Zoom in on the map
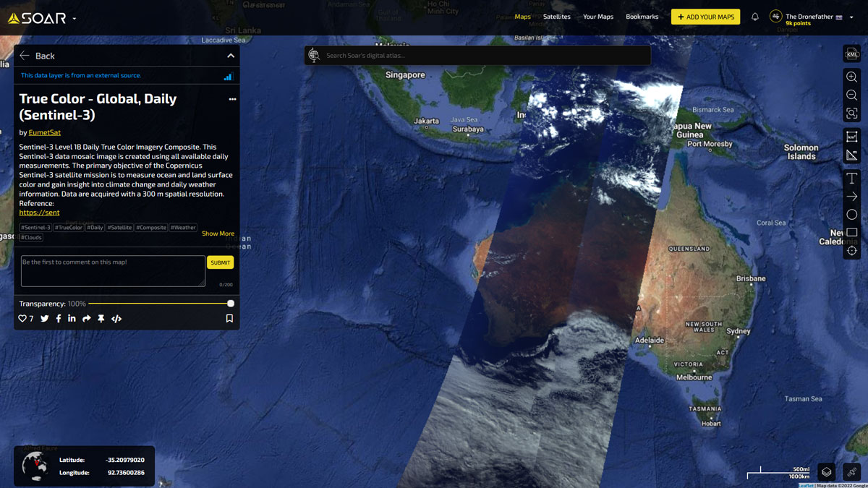Viewport: 868px width, 488px height. click(x=851, y=77)
